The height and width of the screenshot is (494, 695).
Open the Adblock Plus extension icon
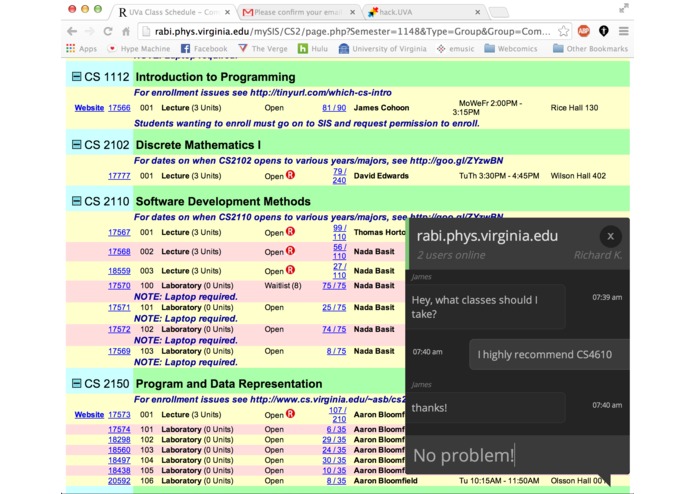pos(584,31)
